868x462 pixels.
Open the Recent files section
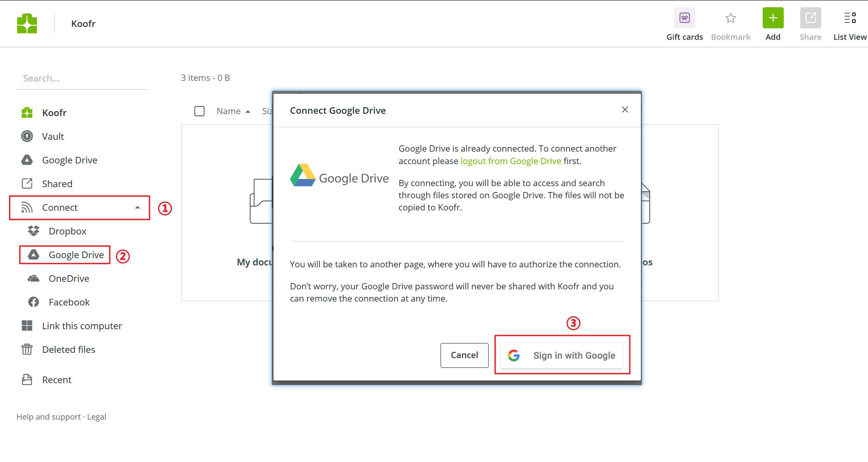click(56, 379)
